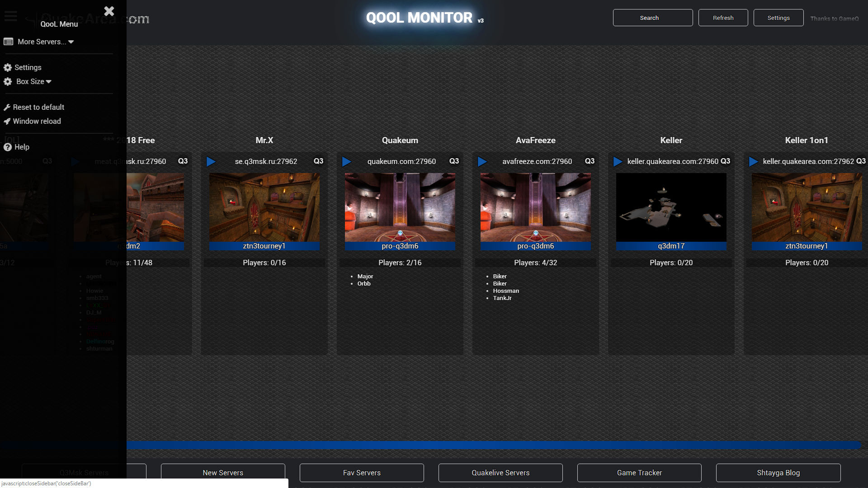This screenshot has width=868, height=488.
Task: Click the quakeum.com:27960 address
Action: pyautogui.click(x=401, y=161)
